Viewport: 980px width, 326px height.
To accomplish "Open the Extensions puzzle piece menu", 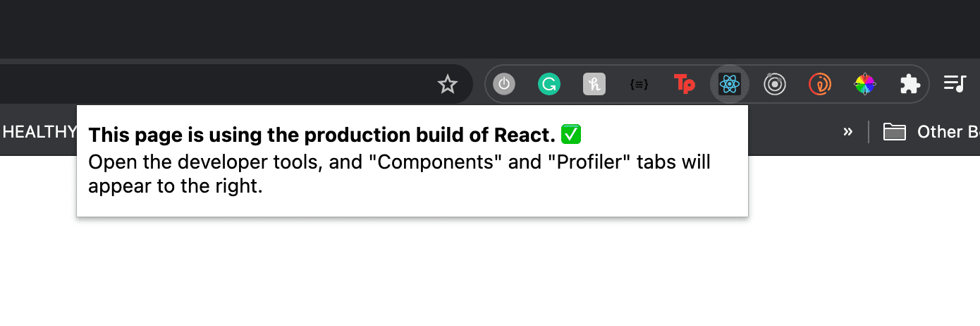I will coord(910,85).
